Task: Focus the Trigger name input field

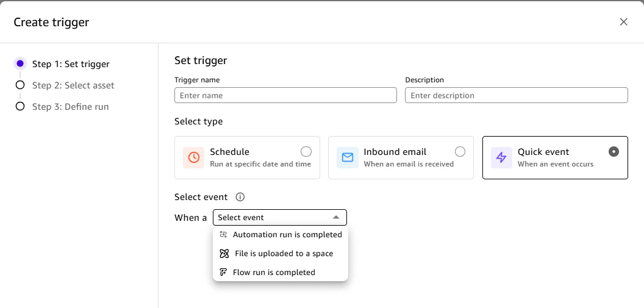Action: click(x=285, y=95)
